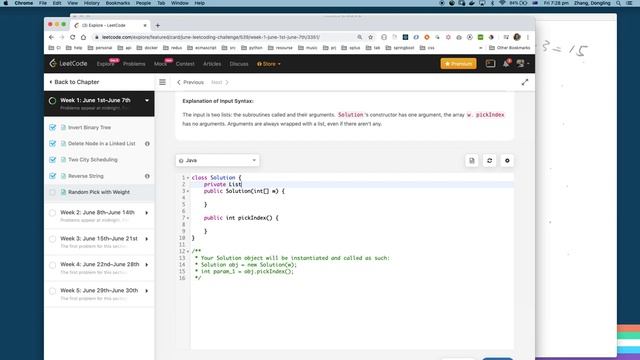Open the Bookmarks menu in the menu bar

(x=118, y=3)
